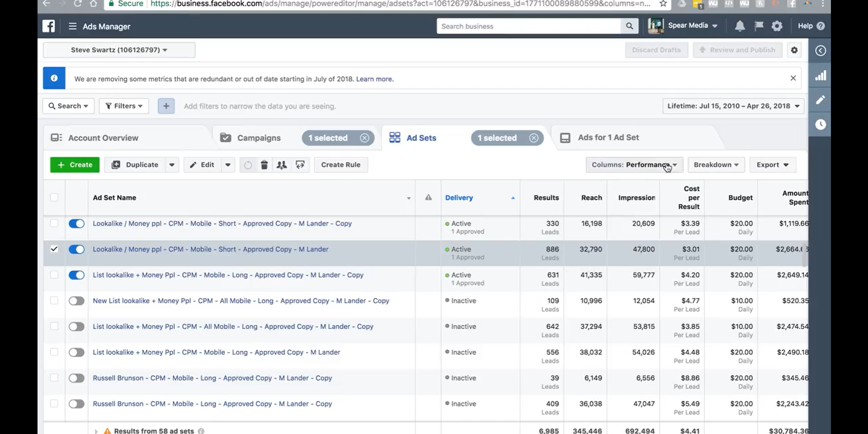Turn off the first Lookalike Copy ad set switch

[76, 223]
